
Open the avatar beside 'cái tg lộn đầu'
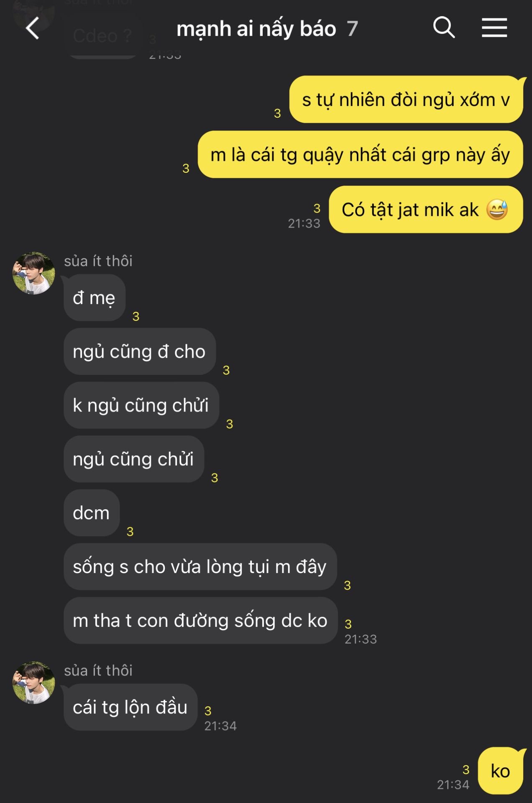[x=34, y=683]
